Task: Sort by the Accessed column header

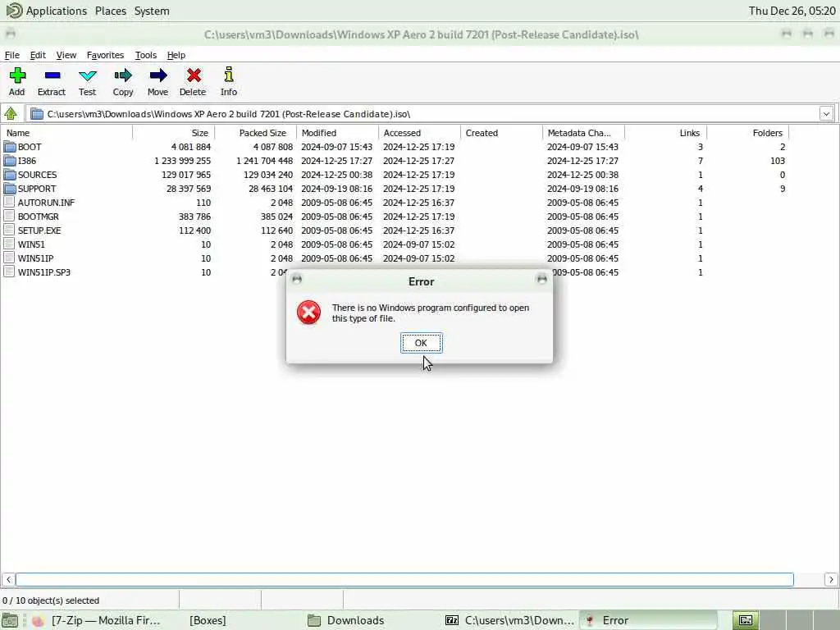Action: 419,133
